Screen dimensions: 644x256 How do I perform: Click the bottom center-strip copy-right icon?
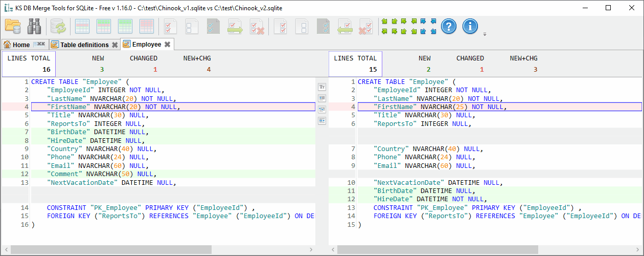[322, 121]
